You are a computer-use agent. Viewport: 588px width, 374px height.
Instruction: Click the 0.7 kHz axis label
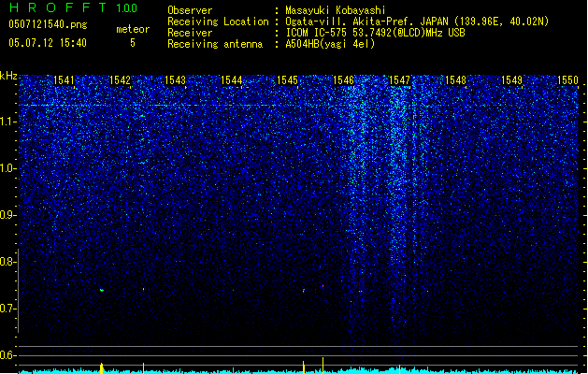(8, 309)
